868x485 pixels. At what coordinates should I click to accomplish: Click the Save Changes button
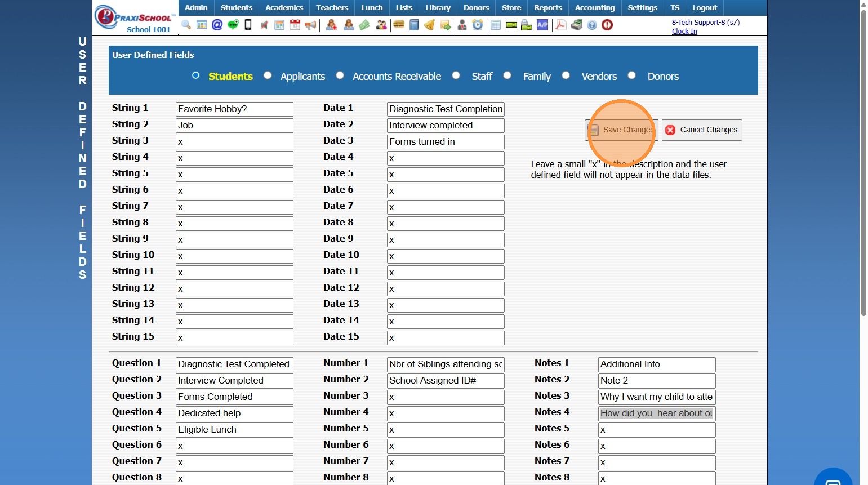621,130
